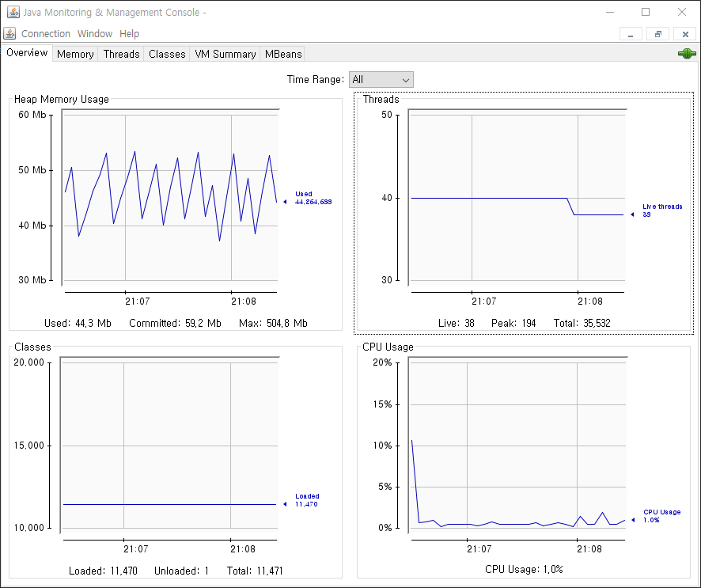Minimize the main Java console window
Image resolution: width=701 pixels, height=588 pixels.
pyautogui.click(x=610, y=12)
